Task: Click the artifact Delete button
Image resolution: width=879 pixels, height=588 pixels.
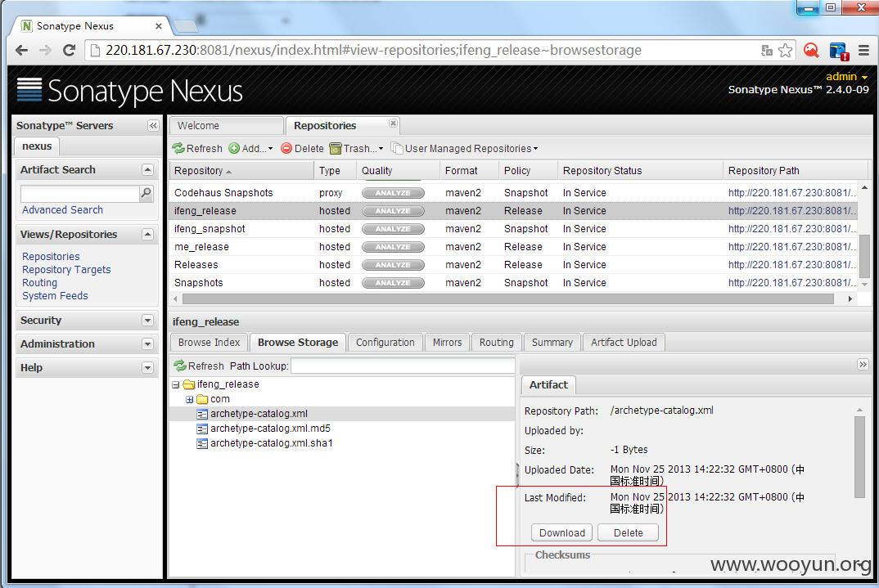Action: [628, 532]
